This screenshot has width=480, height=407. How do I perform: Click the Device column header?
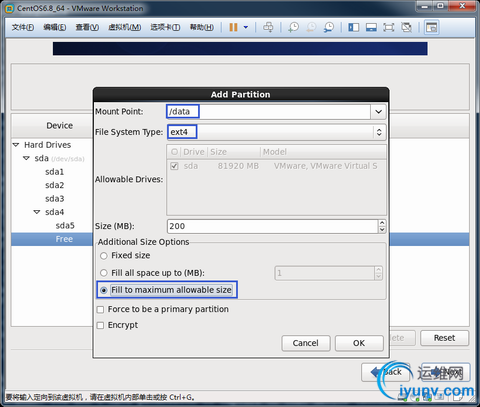[59, 126]
